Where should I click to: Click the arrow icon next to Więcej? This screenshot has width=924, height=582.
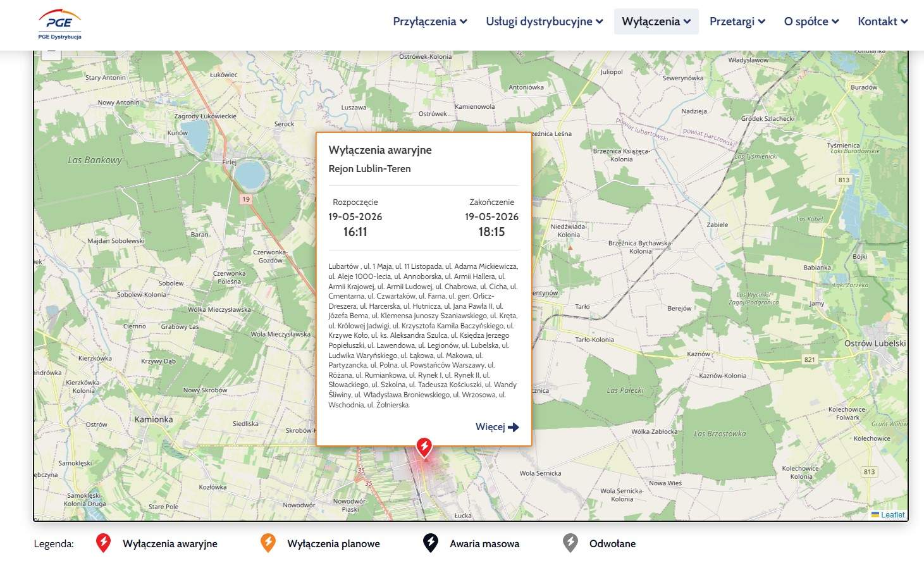point(514,427)
